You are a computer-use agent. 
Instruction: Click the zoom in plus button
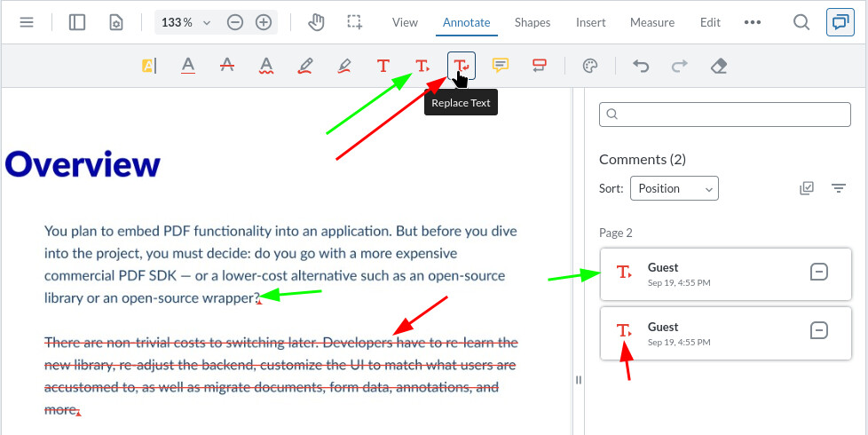click(x=263, y=22)
